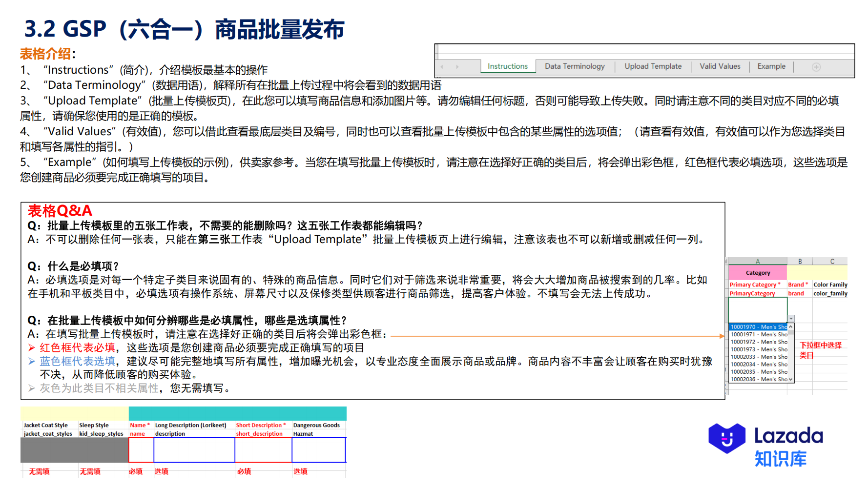The width and height of the screenshot is (868, 488).
Task: Choose the 10001972 - Men's Sho list item
Action: coord(758,342)
